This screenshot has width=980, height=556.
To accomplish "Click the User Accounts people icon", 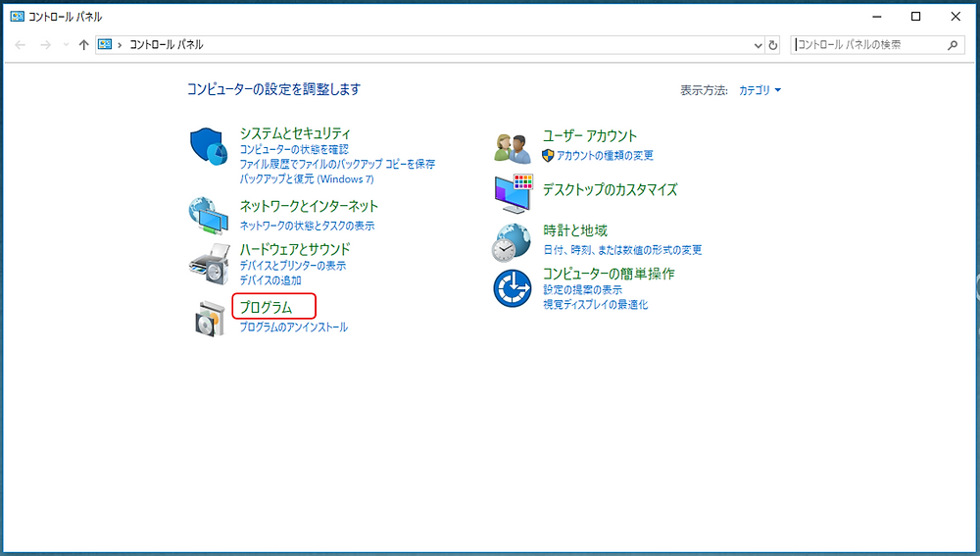I will point(513,148).
